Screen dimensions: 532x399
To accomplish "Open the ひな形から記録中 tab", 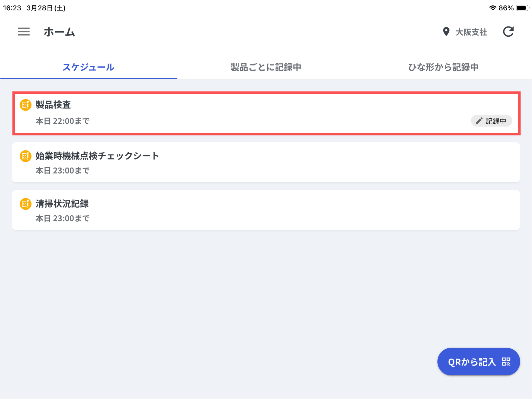I will (443, 67).
